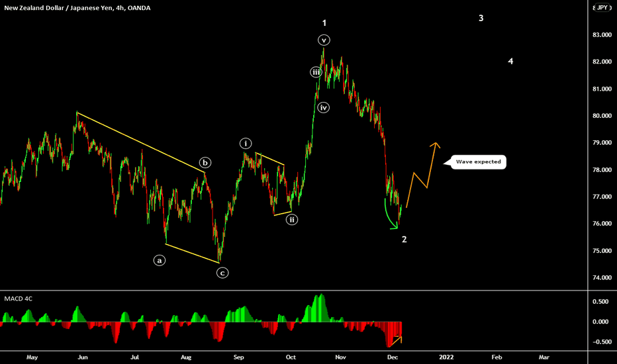Click the 74.000 price axis label
Image resolution: width=617 pixels, height=364 pixels.
pos(602,277)
